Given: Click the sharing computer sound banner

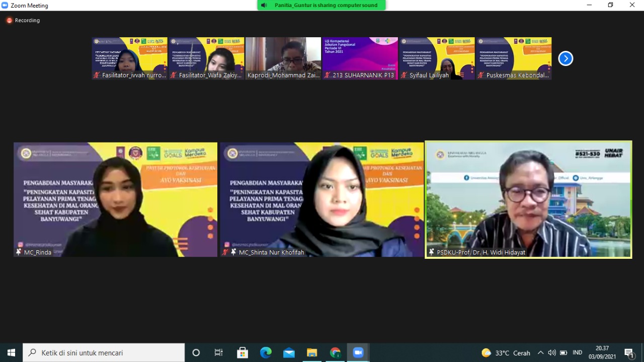Looking at the screenshot, I should 321,5.
